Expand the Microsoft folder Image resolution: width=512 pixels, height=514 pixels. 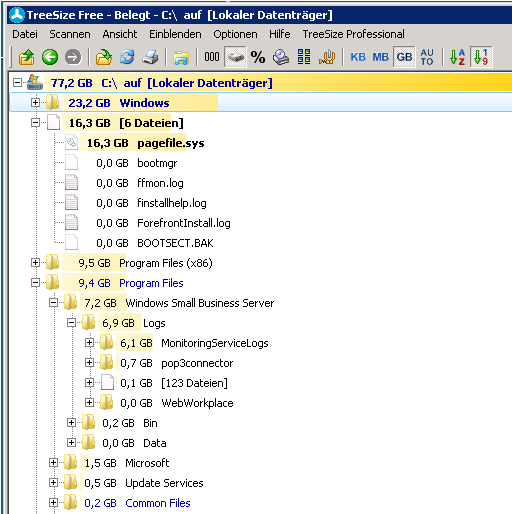53,463
